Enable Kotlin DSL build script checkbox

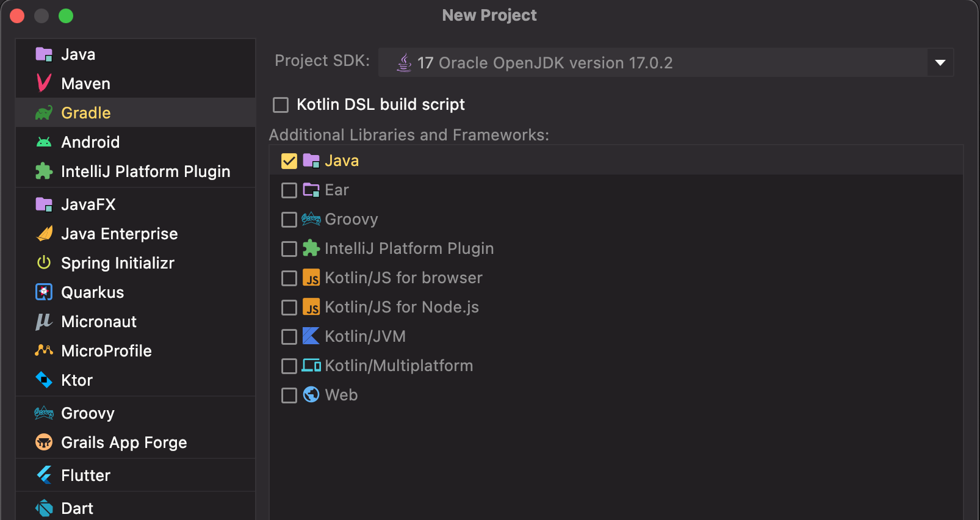(281, 105)
